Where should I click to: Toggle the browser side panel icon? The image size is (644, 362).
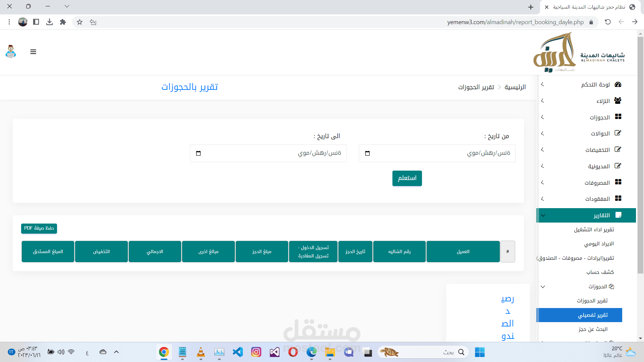pos(36,22)
